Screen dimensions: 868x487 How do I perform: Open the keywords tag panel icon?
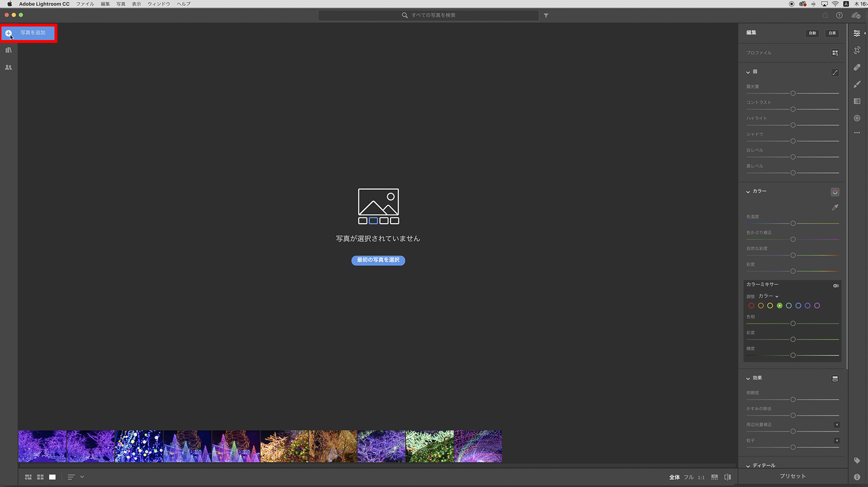[x=857, y=460]
